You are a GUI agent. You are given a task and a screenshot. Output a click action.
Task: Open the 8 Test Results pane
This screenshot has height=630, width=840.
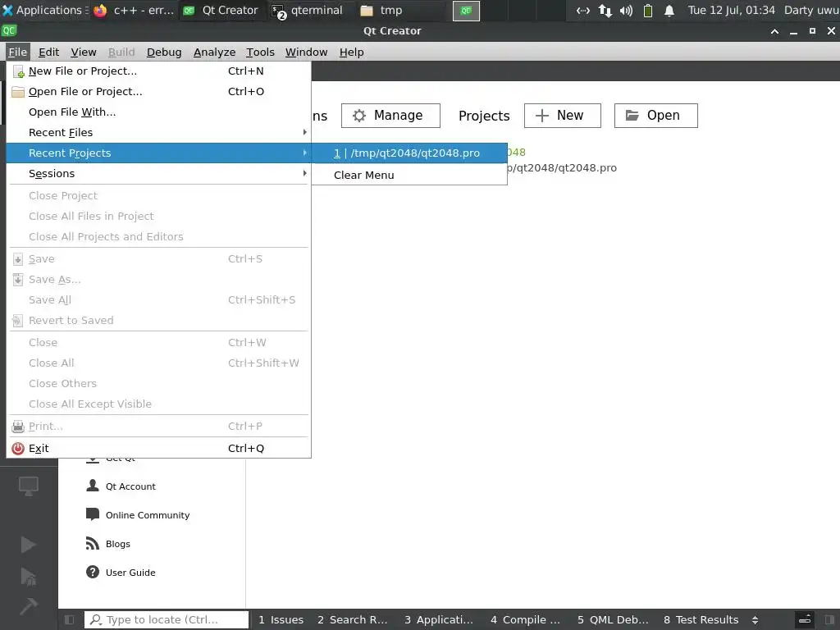pos(701,620)
